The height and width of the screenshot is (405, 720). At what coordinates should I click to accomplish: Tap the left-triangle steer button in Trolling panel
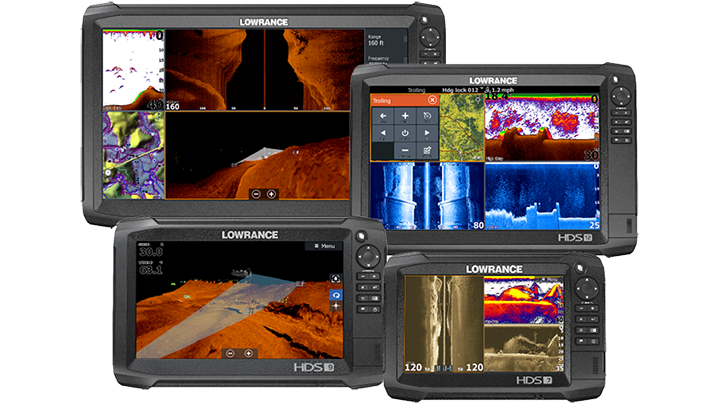pyautogui.click(x=382, y=133)
